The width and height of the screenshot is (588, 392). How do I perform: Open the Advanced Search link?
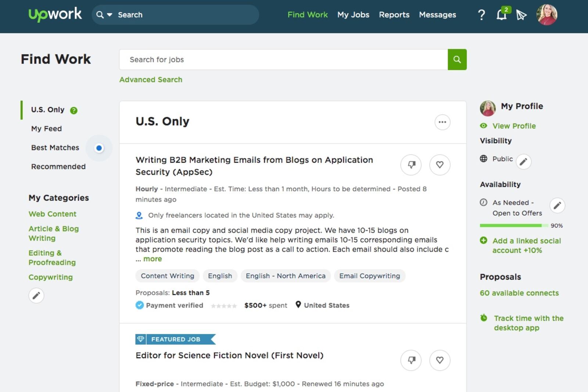point(151,80)
